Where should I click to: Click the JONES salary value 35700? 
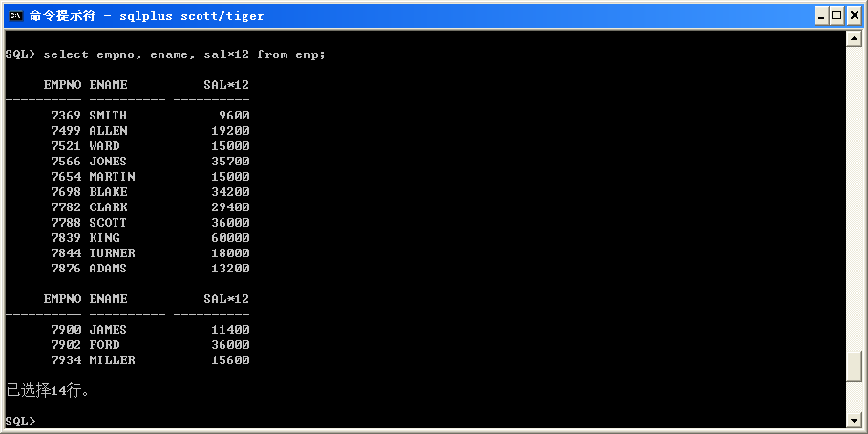point(230,162)
